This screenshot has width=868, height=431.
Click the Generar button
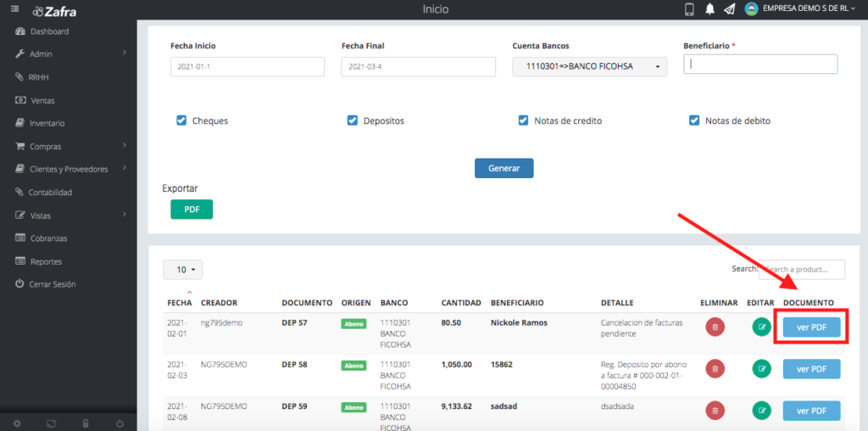(504, 168)
